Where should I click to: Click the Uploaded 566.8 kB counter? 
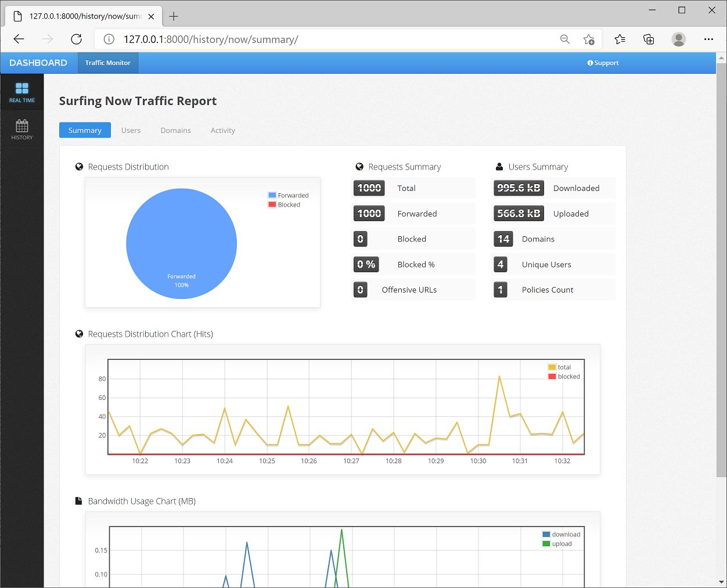tap(519, 214)
